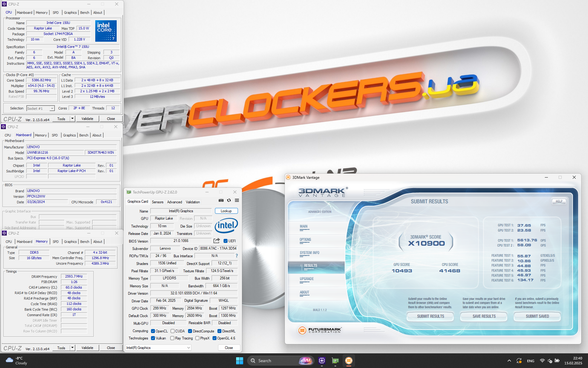Image resolution: width=588 pixels, height=368 pixels.
Task: Open GPU-Z from the taskbar
Action: [x=335, y=361]
